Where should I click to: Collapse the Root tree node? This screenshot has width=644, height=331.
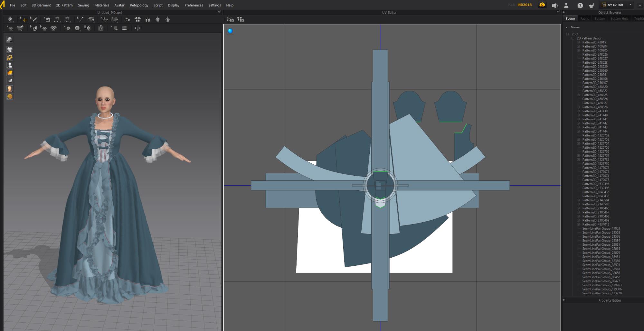tap(568, 34)
